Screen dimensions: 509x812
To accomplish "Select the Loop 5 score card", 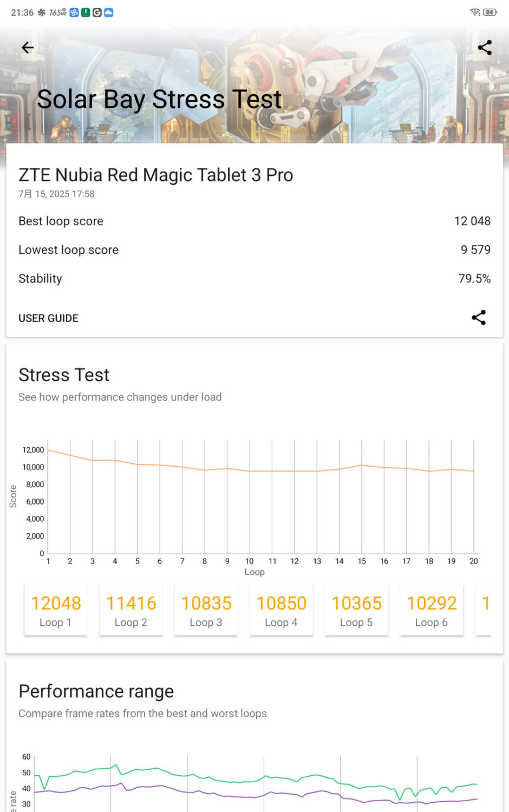I will click(x=357, y=610).
